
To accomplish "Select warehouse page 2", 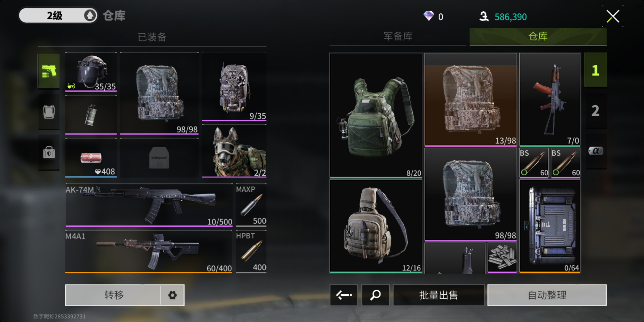I will (596, 111).
